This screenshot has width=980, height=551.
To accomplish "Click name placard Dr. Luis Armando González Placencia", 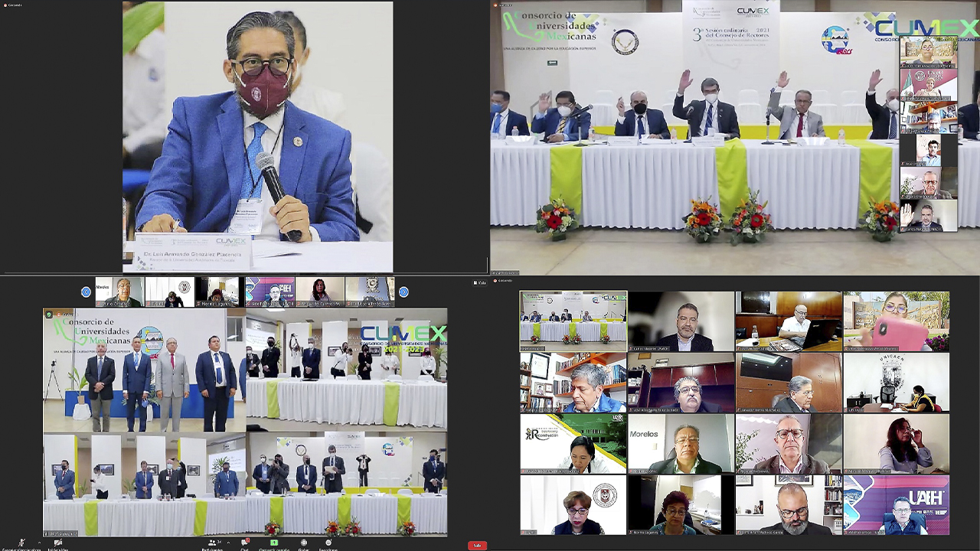I will [192, 253].
